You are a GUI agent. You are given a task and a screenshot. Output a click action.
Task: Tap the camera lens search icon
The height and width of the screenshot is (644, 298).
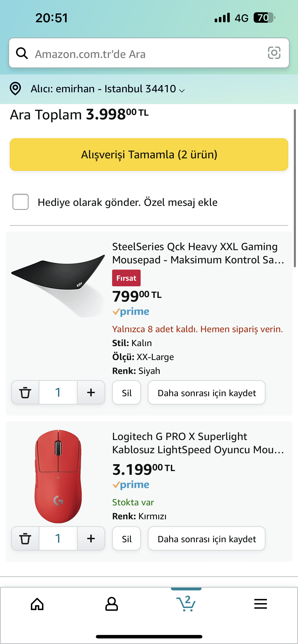274,53
